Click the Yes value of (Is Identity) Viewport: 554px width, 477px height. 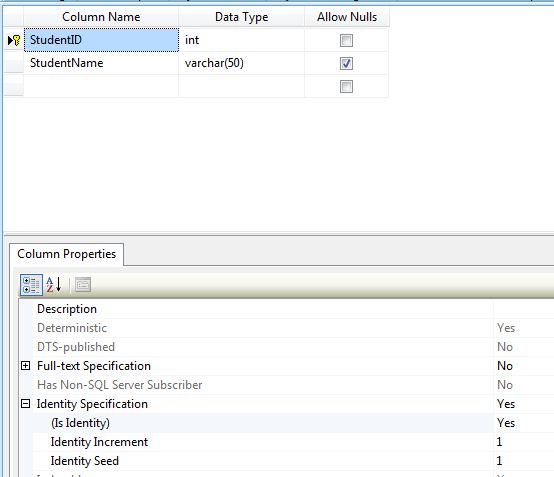click(x=506, y=423)
